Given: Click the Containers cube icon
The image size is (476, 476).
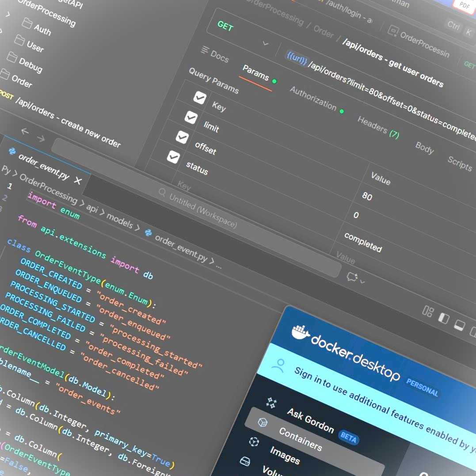Looking at the screenshot, I should pos(263,423).
